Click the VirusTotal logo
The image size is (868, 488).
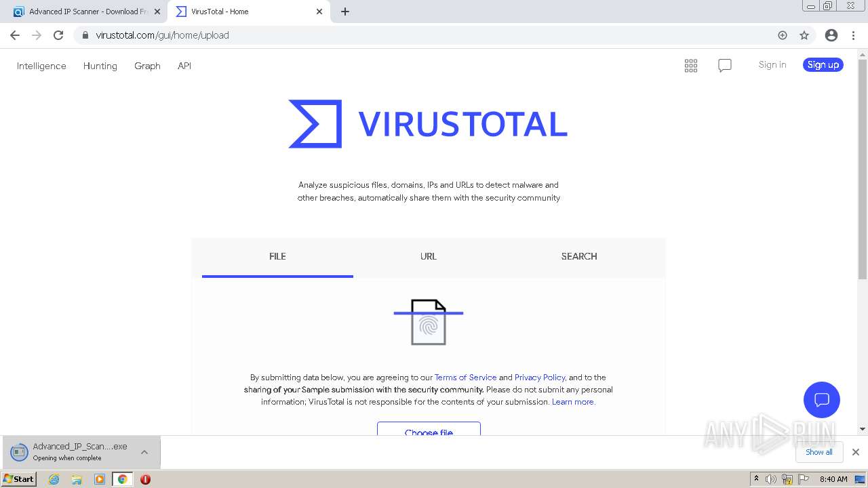coord(428,124)
